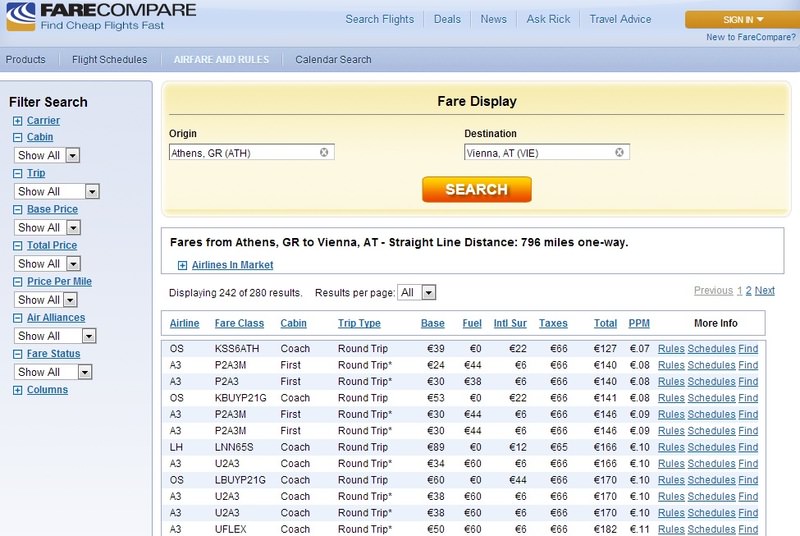Collapse the Price Per Mile filter
Viewport: 800px width, 536px height.
pyautogui.click(x=17, y=282)
